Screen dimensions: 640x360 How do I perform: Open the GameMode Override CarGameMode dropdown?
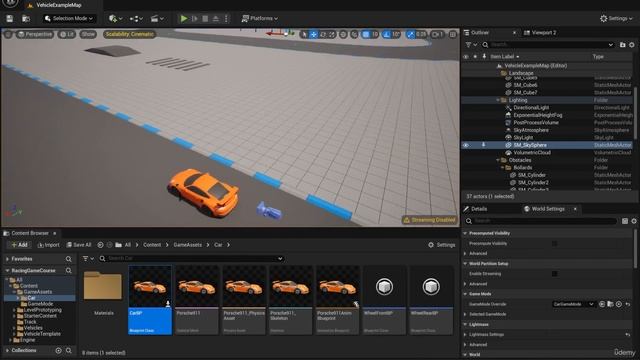click(574, 304)
